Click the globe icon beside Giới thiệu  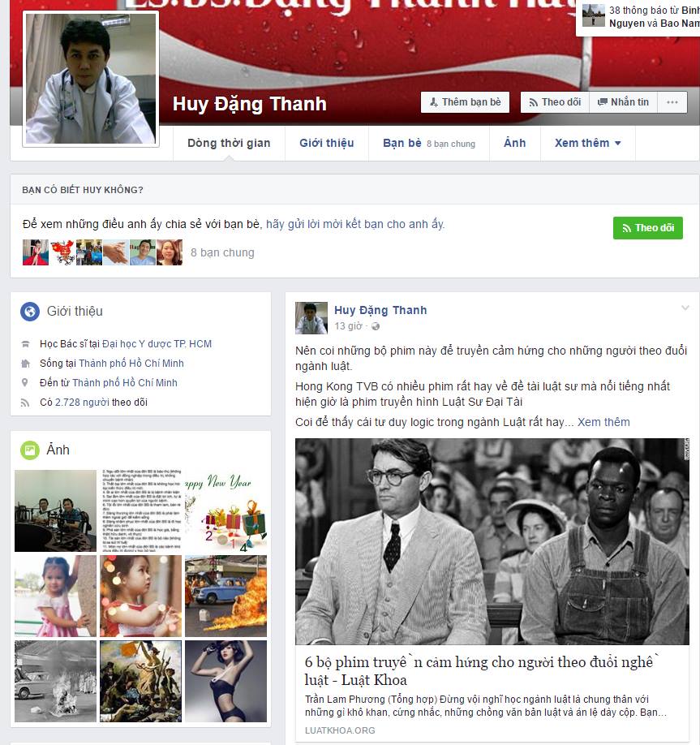point(30,312)
